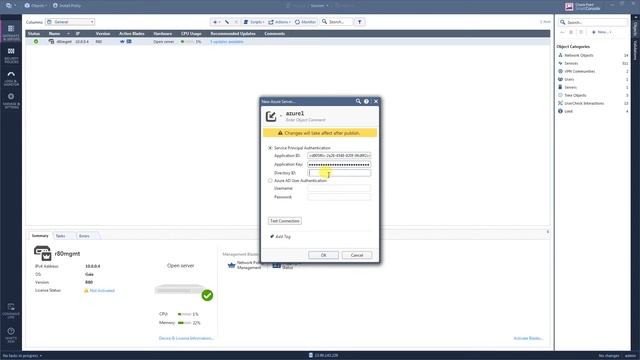Screen dimensions: 640x360
Task: Open the Columns General dropdown
Action: pos(70,22)
